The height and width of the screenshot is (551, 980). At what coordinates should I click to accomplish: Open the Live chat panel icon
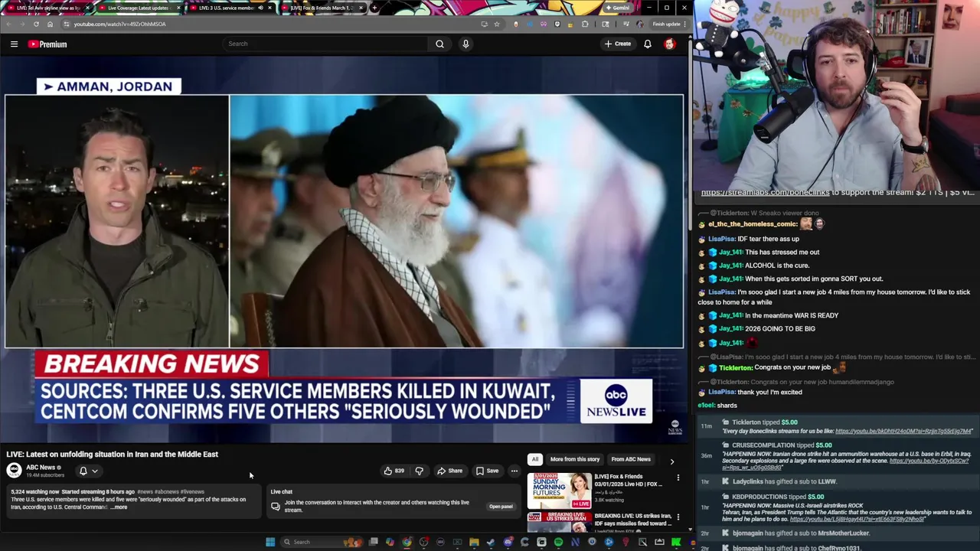[276, 507]
